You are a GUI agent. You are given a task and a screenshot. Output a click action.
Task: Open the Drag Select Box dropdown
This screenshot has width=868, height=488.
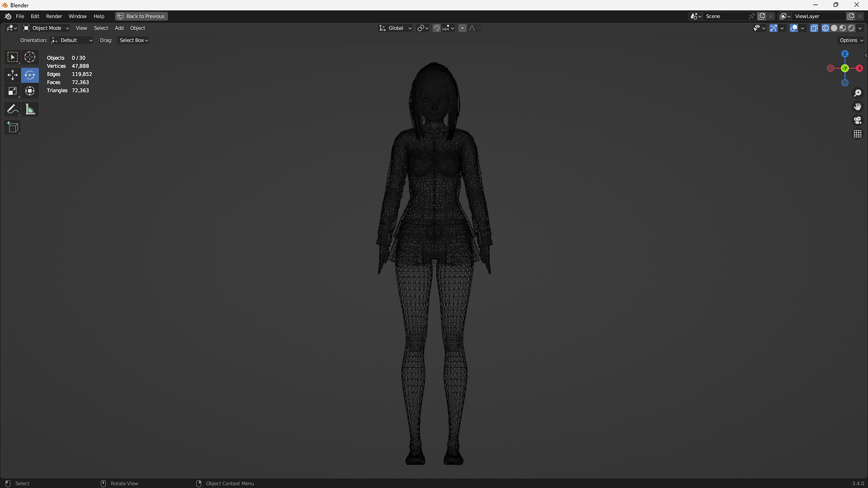[134, 40]
